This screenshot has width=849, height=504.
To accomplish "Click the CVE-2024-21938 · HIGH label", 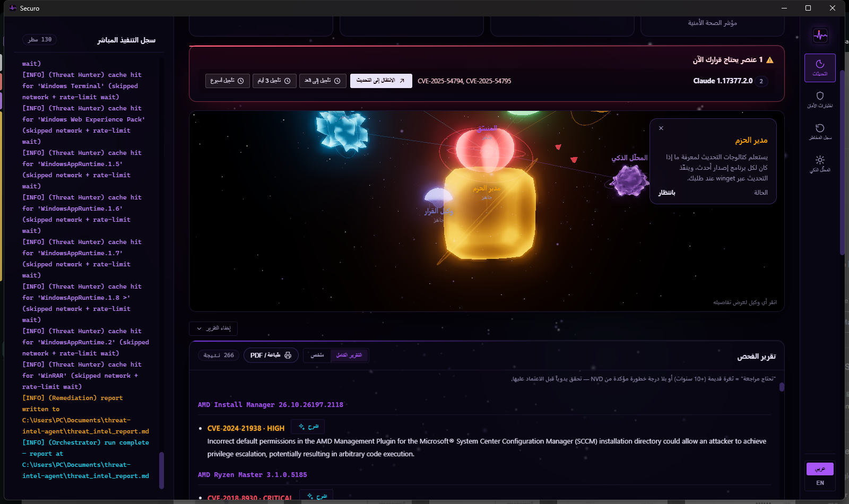I will (x=246, y=428).
